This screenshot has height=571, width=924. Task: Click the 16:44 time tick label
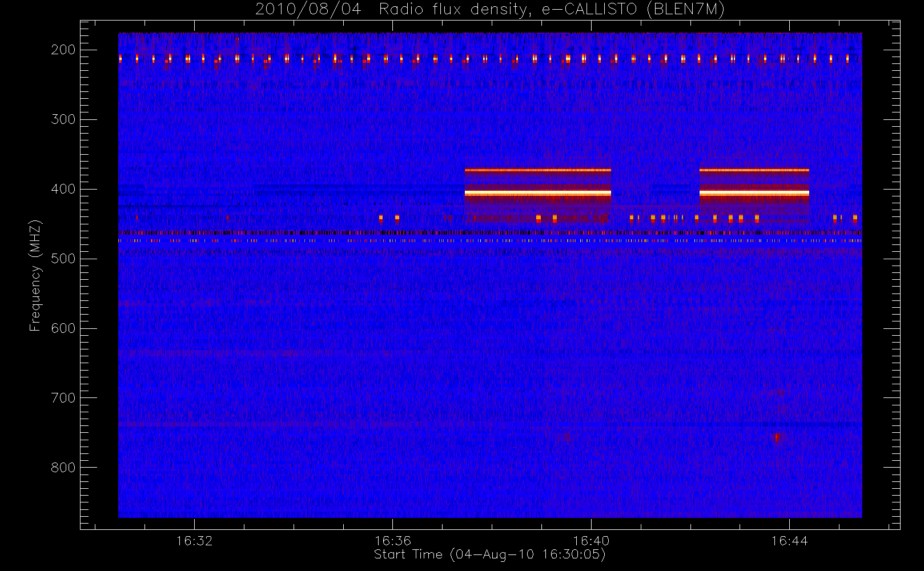coord(789,541)
